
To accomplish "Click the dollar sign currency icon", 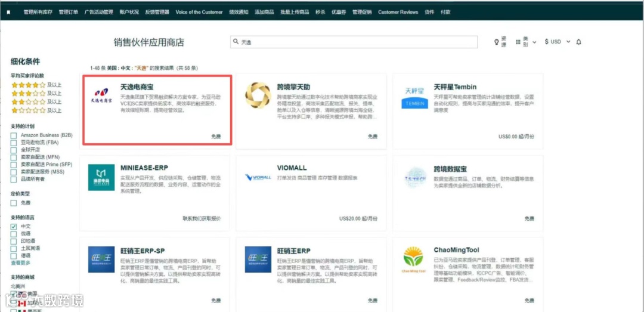I will click(547, 42).
